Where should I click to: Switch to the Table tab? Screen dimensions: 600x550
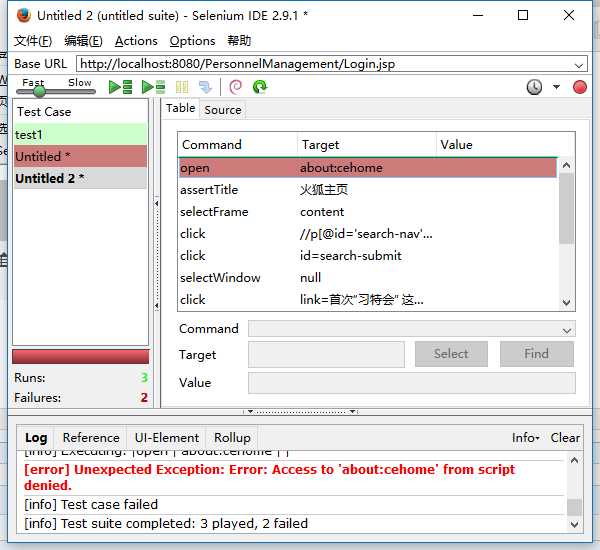pos(180,108)
